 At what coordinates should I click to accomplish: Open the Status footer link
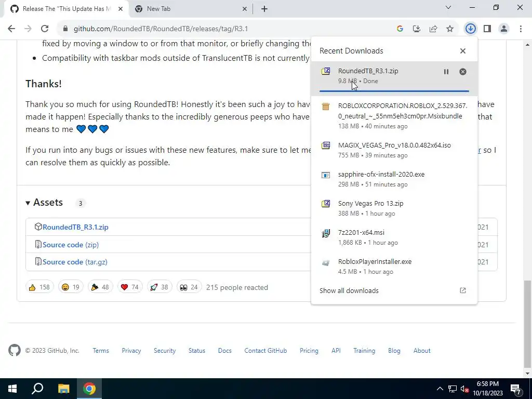click(197, 351)
